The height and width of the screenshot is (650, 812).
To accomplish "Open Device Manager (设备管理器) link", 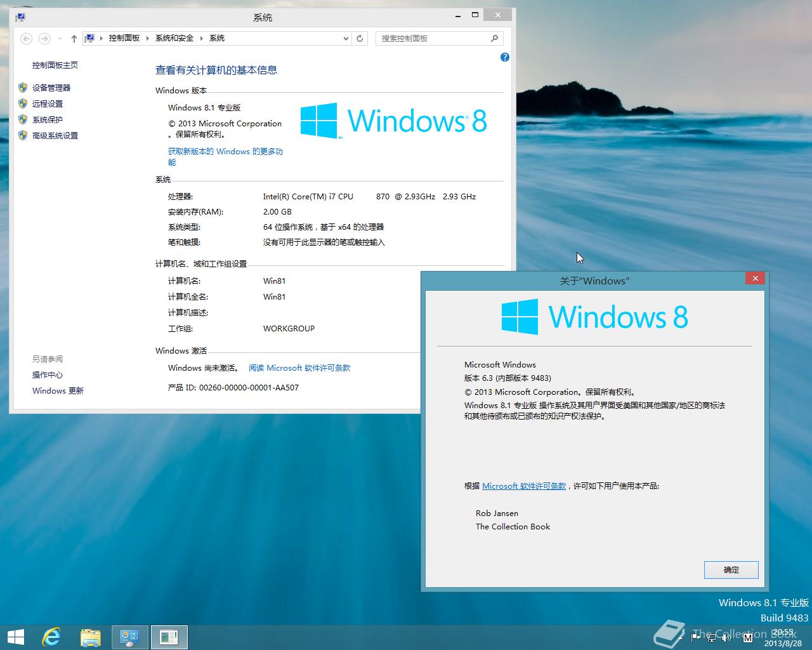I will [x=51, y=88].
